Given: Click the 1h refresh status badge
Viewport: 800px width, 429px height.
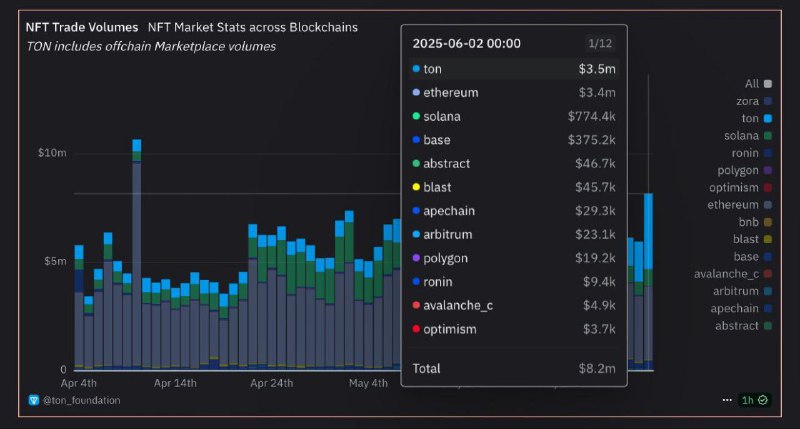Looking at the screenshot, I should pos(754,400).
